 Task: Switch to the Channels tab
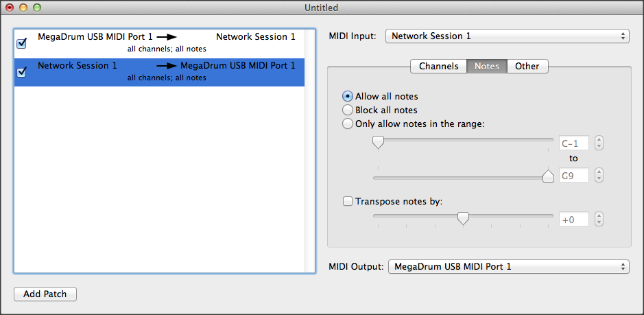pos(438,66)
